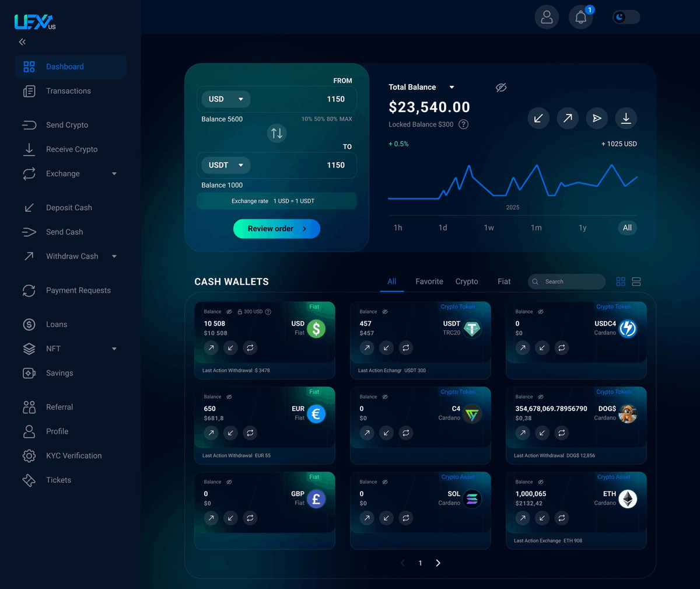700x589 pixels.
Task: Collapse the sidebar with double chevron
Action: point(22,42)
